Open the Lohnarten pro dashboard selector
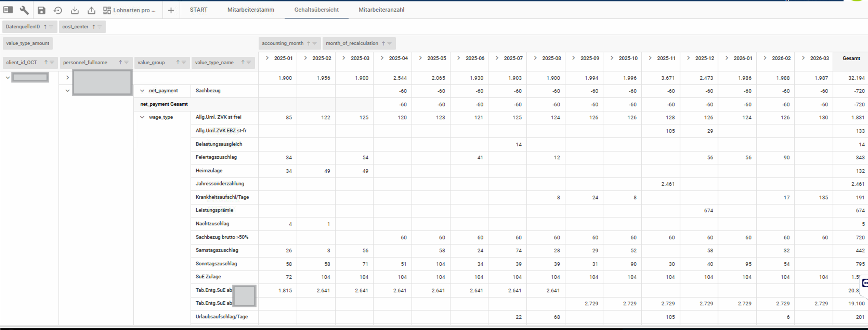This screenshot has width=868, height=330. tap(130, 10)
